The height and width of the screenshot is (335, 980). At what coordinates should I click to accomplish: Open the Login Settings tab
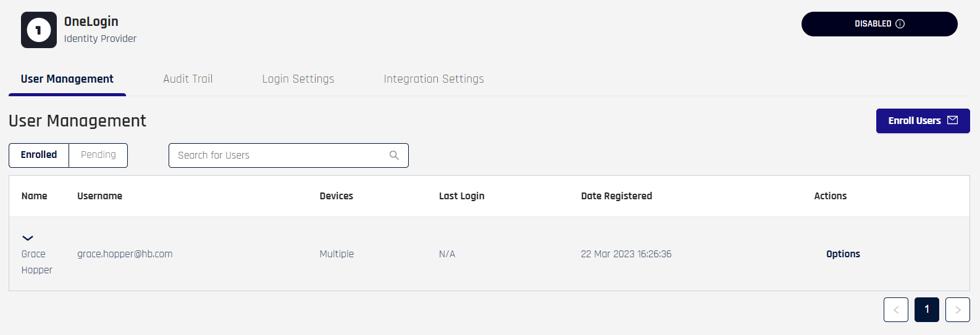298,79
